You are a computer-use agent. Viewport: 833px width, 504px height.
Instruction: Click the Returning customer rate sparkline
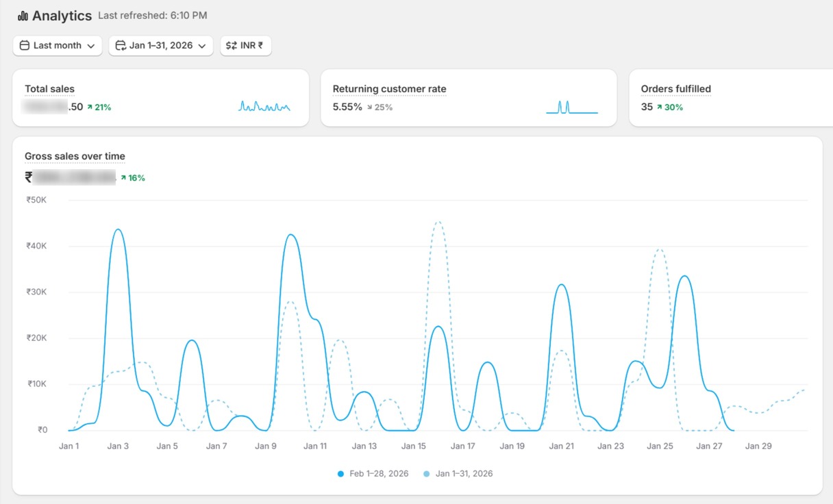pyautogui.click(x=571, y=107)
